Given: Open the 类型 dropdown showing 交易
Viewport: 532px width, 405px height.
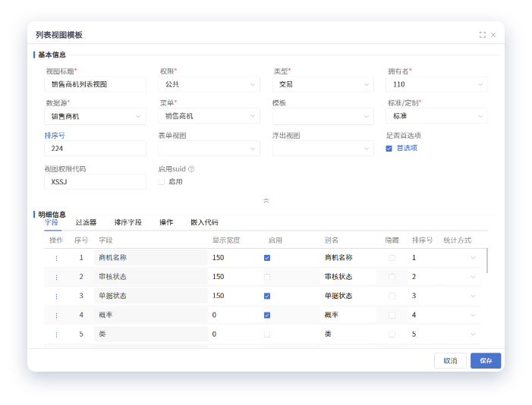Looking at the screenshot, I should 323,84.
